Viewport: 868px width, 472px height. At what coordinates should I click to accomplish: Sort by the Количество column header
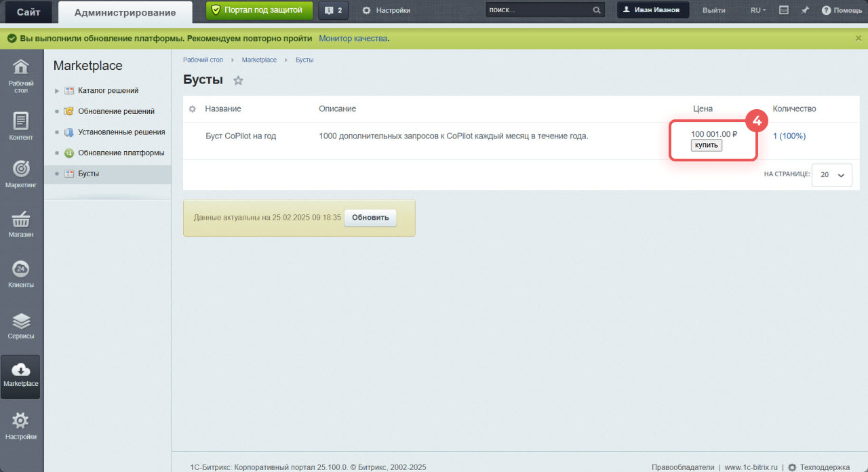pos(794,109)
